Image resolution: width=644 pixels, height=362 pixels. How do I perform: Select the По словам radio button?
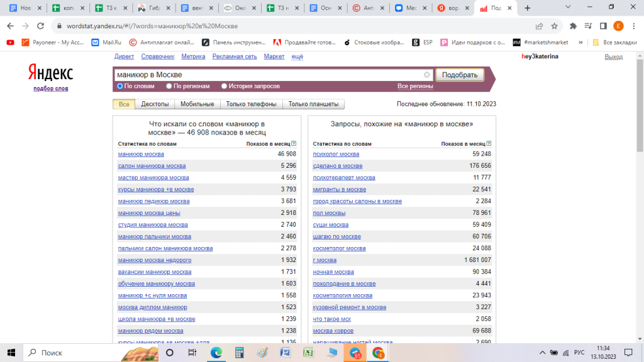click(x=120, y=86)
